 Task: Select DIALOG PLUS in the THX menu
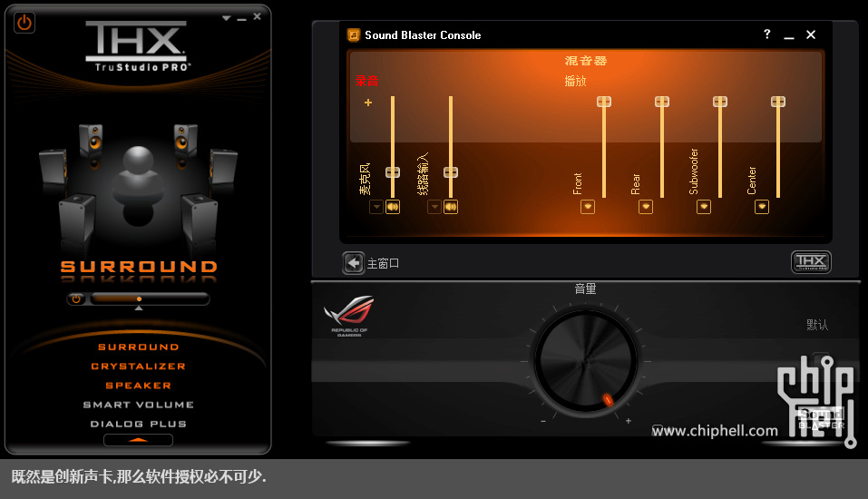pyautogui.click(x=139, y=425)
